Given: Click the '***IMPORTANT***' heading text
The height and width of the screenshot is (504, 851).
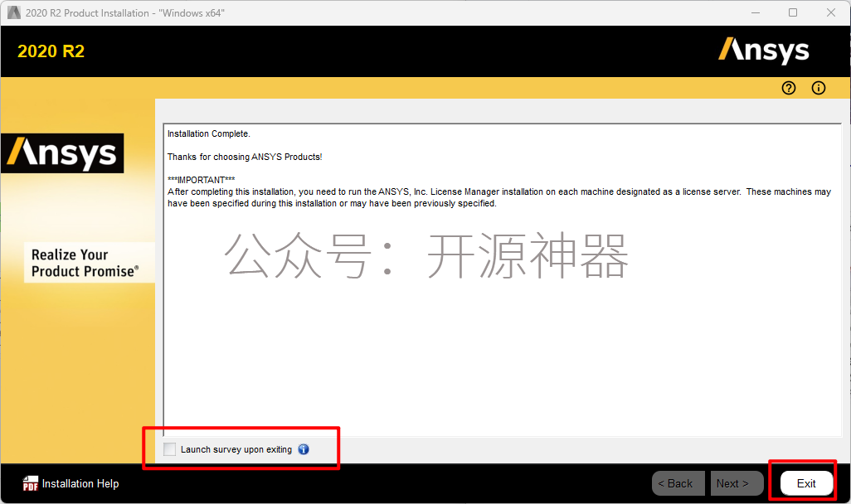Looking at the screenshot, I should click(202, 180).
